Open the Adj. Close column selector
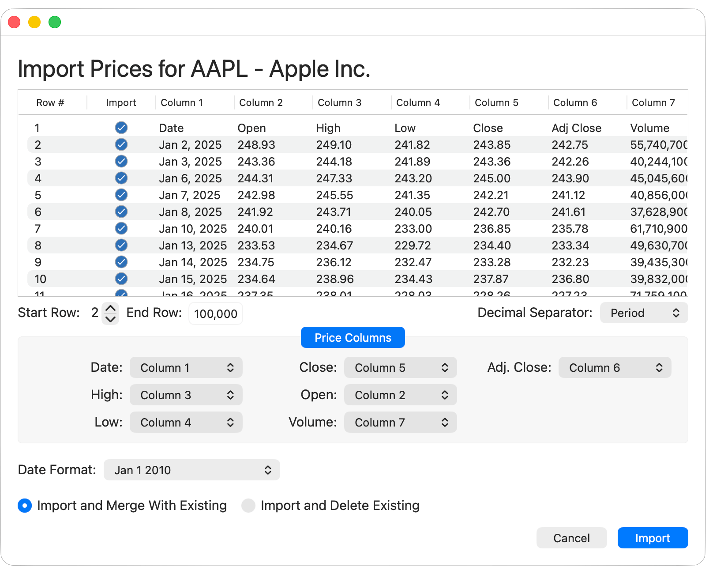728x574 pixels. point(615,367)
